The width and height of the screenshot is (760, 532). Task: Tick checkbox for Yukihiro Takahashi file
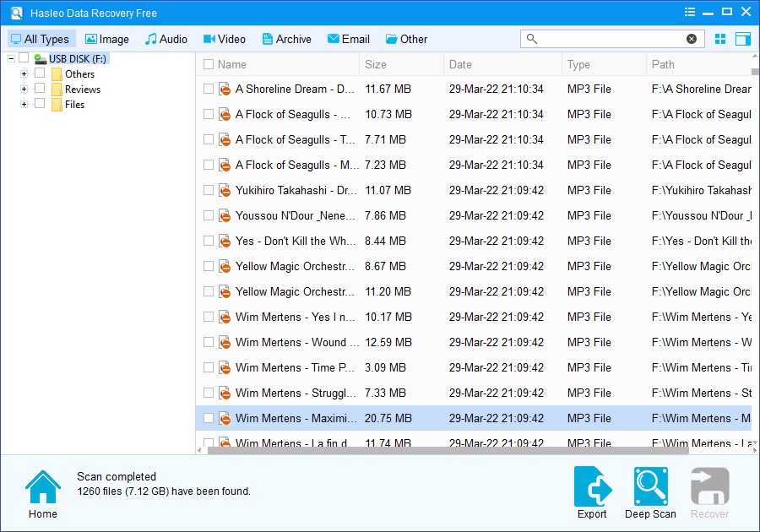point(209,190)
